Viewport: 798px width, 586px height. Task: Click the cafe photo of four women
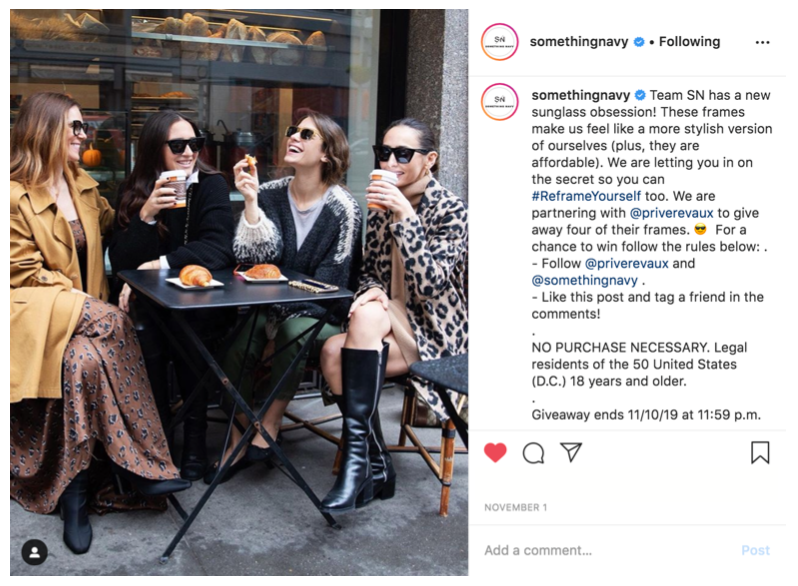[x=239, y=292]
